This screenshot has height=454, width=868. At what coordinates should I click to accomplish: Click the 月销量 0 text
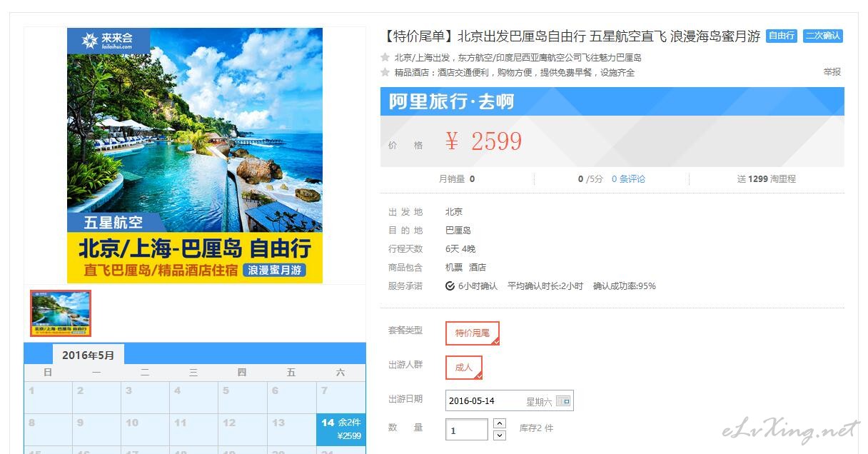pyautogui.click(x=457, y=179)
